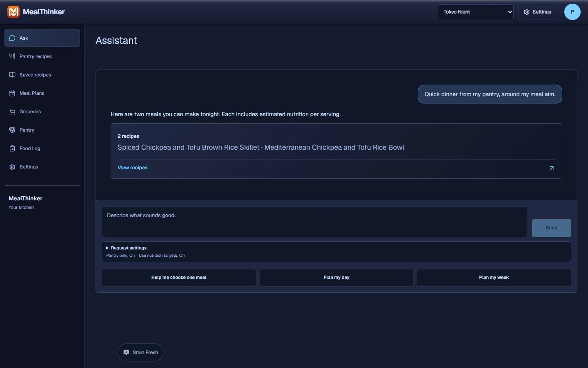Click the Food Log clipboard icon
The height and width of the screenshot is (368, 588).
pyautogui.click(x=12, y=148)
